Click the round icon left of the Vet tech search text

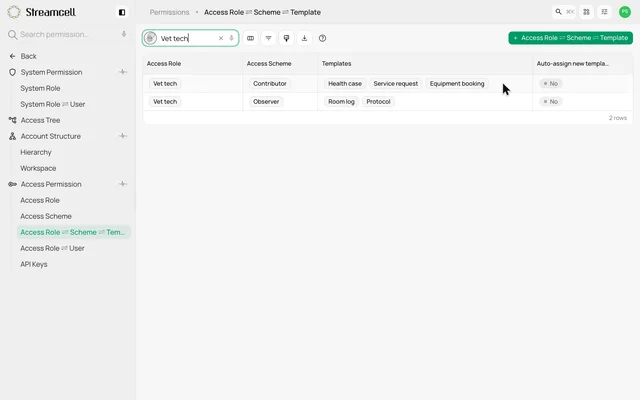click(150, 38)
